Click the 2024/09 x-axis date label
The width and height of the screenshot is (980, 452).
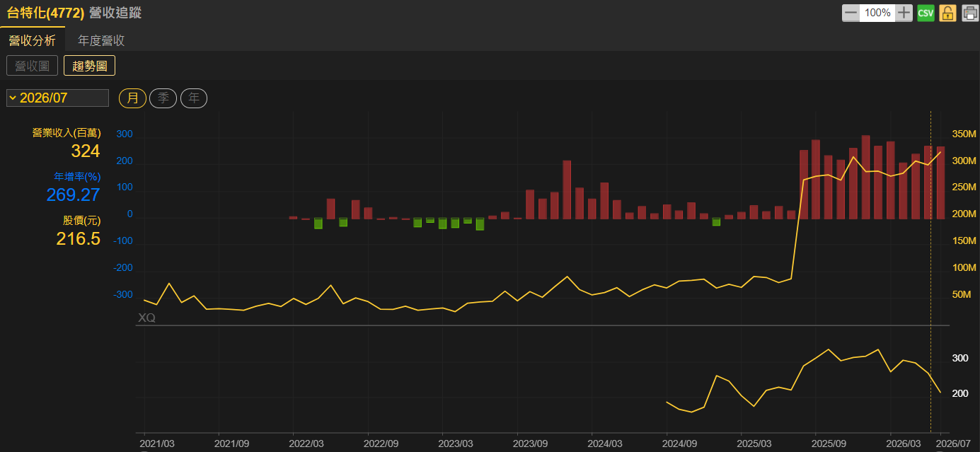[680, 444]
